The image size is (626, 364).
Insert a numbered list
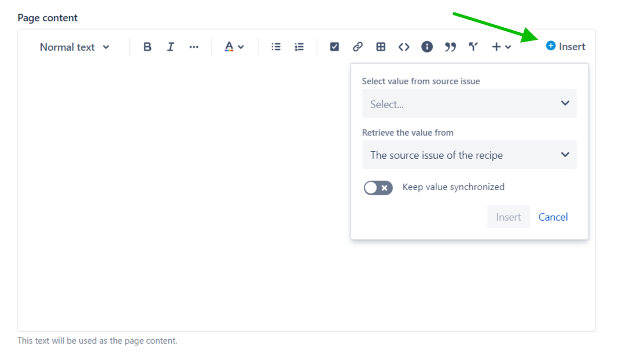click(299, 47)
